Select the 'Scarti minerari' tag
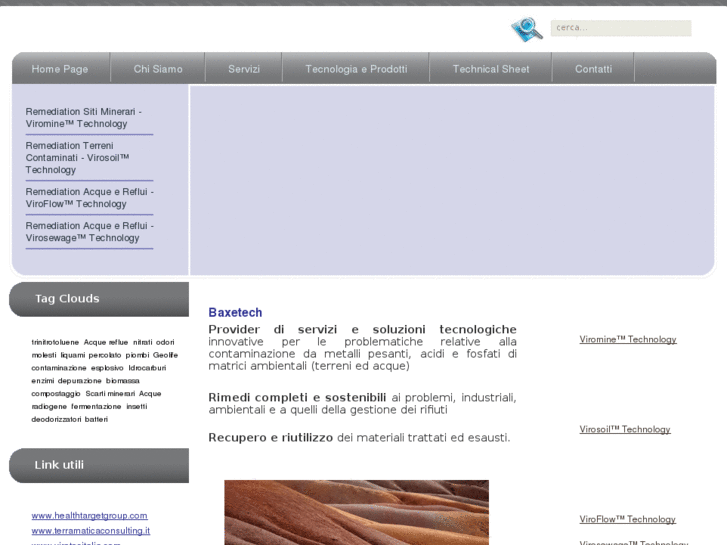The image size is (727, 545). (110, 394)
